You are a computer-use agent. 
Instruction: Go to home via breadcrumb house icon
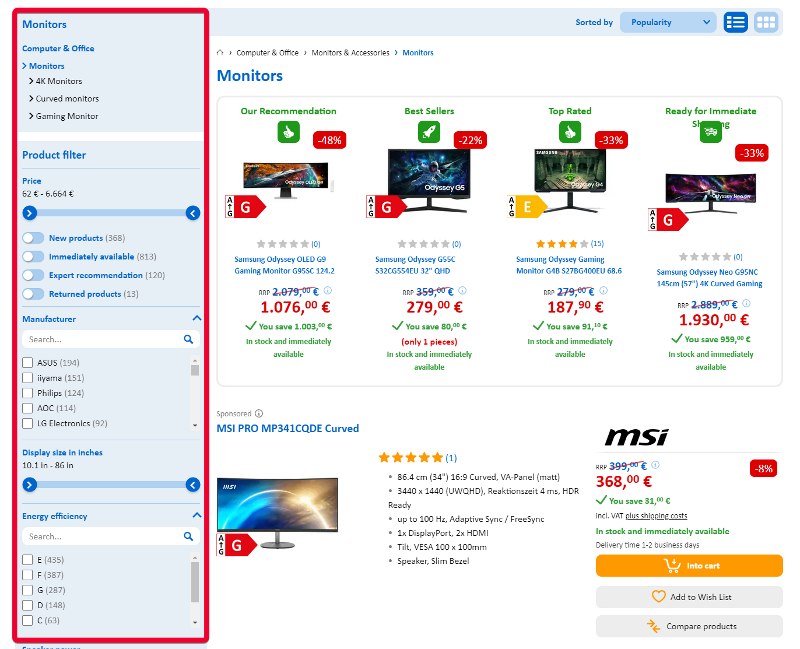[220, 53]
